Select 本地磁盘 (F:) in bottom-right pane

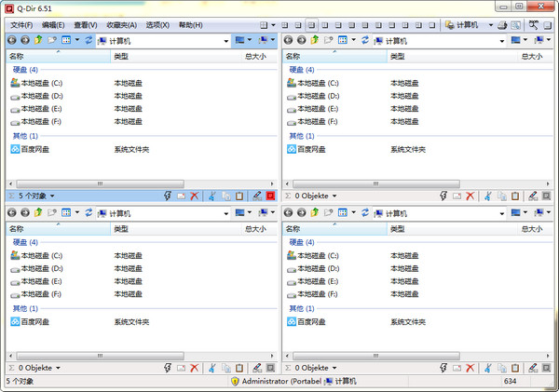point(312,294)
